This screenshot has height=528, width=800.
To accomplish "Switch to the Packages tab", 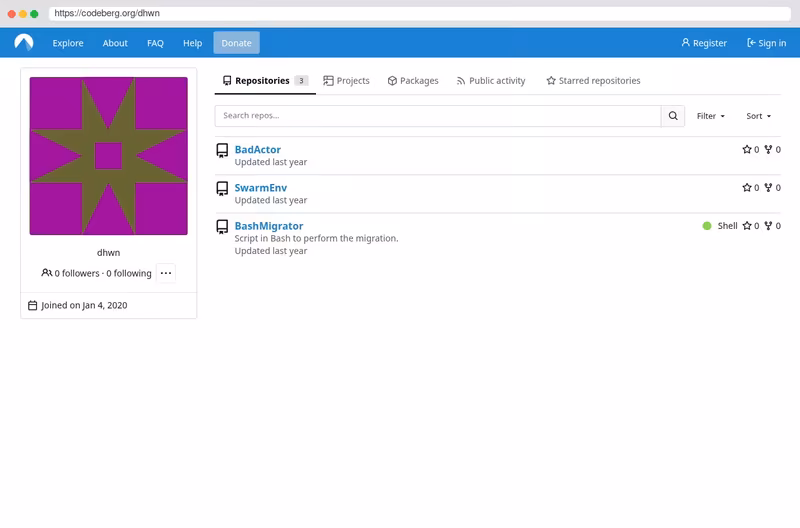I will [x=413, y=81].
